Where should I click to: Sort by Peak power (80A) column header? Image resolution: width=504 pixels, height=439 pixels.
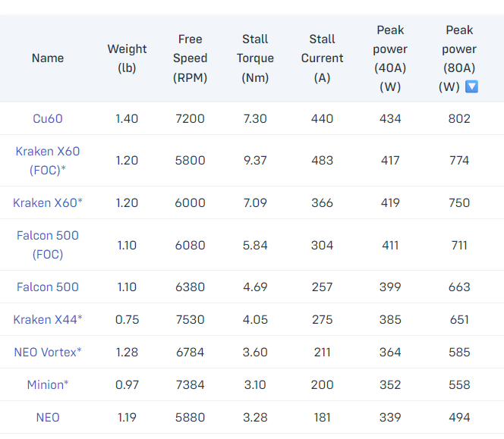click(458, 58)
